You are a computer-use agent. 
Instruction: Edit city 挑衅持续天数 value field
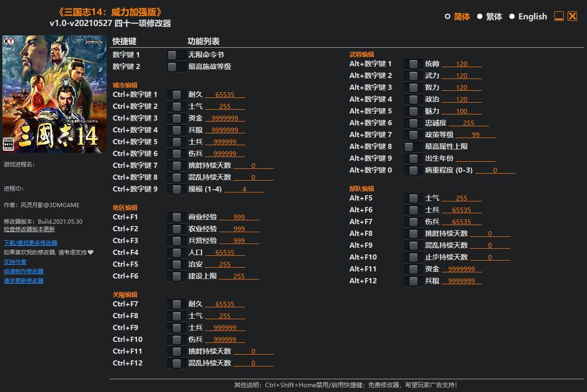253,166
